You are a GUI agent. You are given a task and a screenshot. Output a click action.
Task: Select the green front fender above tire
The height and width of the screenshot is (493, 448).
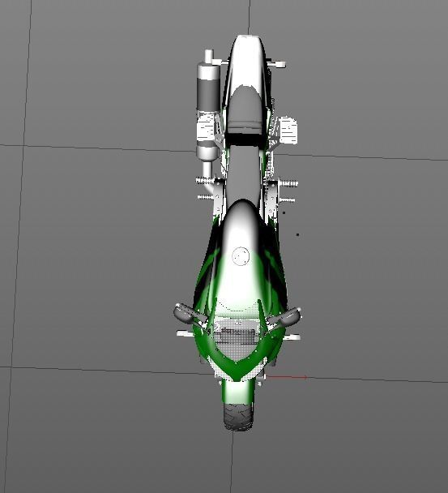coord(237,392)
